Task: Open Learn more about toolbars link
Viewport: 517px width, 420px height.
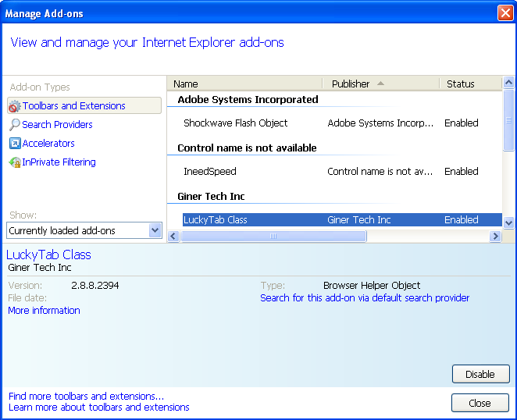Action: click(x=98, y=408)
